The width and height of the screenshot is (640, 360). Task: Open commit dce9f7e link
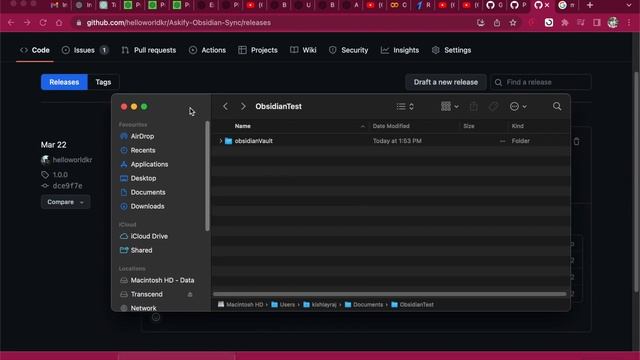pyautogui.click(x=67, y=186)
